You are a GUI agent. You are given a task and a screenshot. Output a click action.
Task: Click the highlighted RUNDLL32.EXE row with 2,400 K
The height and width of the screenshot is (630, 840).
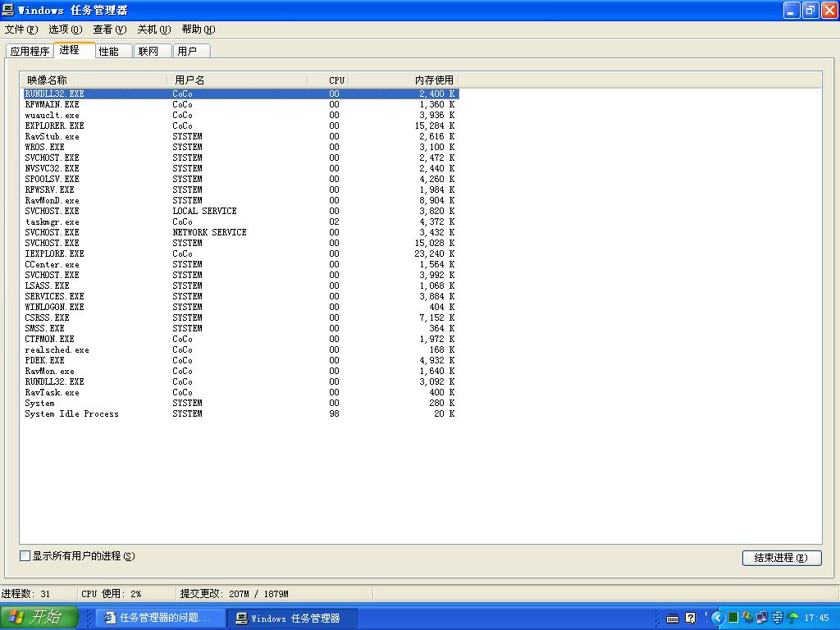[x=240, y=94]
